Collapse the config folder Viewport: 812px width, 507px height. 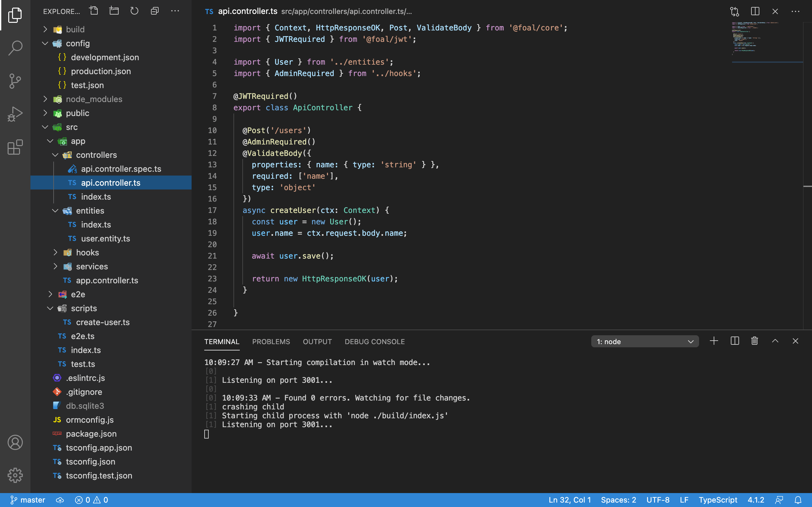pos(45,43)
